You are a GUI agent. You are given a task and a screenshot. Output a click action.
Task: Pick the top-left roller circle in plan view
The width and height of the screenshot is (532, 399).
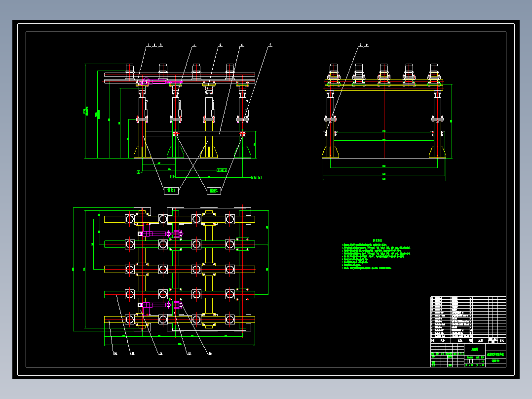[130, 219]
